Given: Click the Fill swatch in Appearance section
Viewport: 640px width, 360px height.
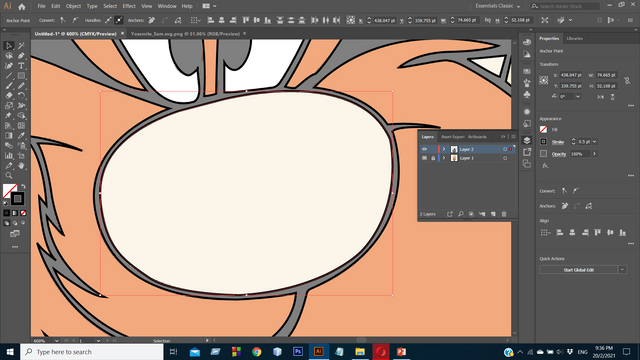Looking at the screenshot, I should point(544,129).
